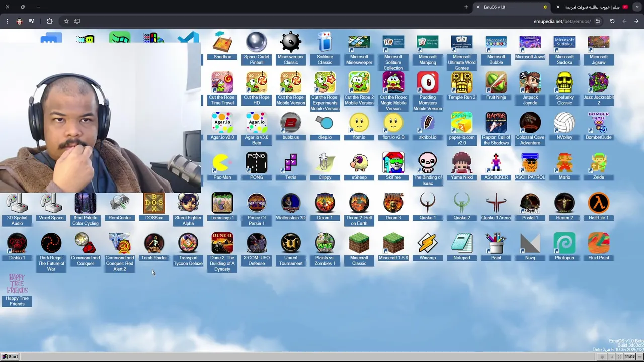644x362 pixels.
Task: Launch BomberDude game icon
Action: click(x=599, y=127)
